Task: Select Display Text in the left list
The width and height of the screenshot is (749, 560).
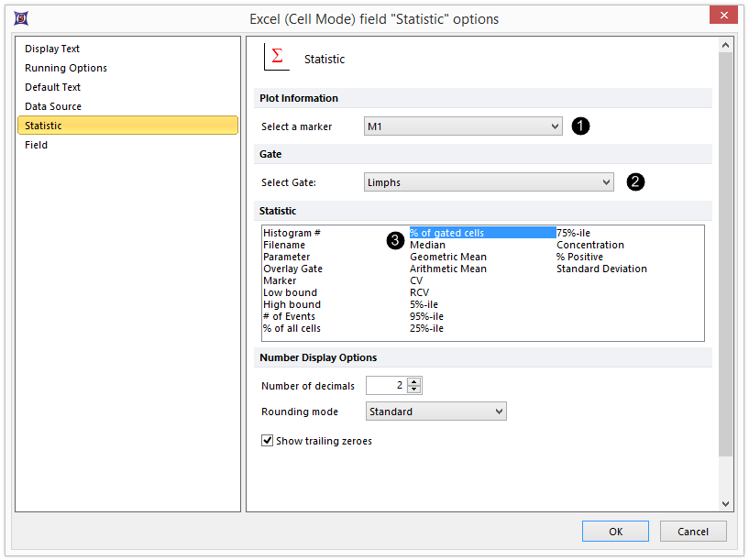Action: pyautogui.click(x=52, y=49)
